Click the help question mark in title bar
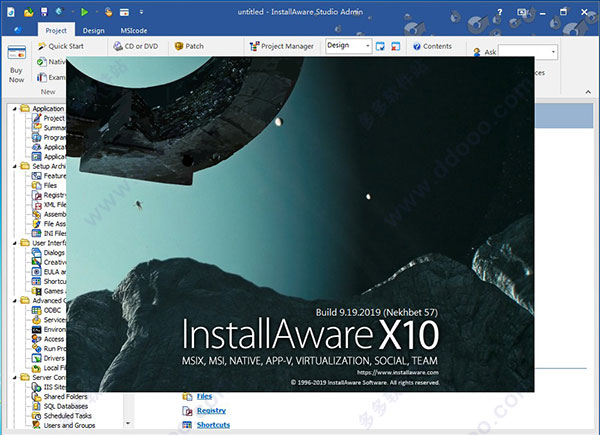Viewport: 600px width, 435px height. (499, 12)
